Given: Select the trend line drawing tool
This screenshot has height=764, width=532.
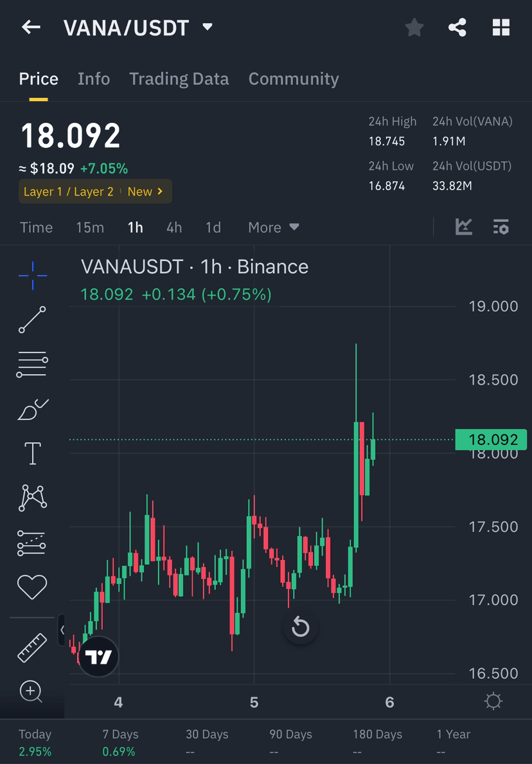Looking at the screenshot, I should [33, 320].
